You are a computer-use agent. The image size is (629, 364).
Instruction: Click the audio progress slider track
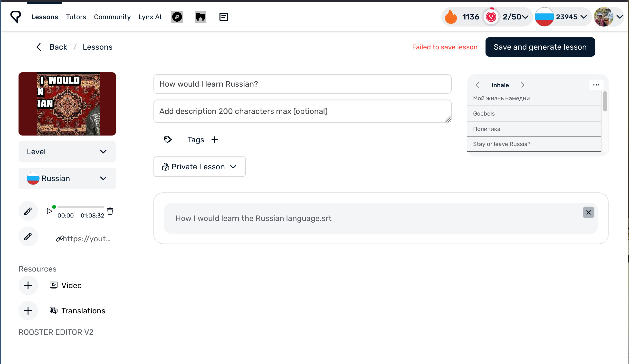[80, 207]
